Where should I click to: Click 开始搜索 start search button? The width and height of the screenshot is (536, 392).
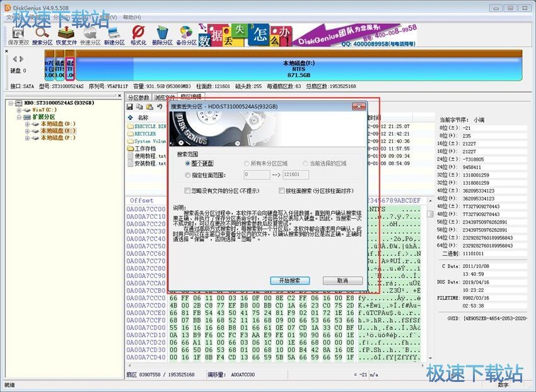290,280
